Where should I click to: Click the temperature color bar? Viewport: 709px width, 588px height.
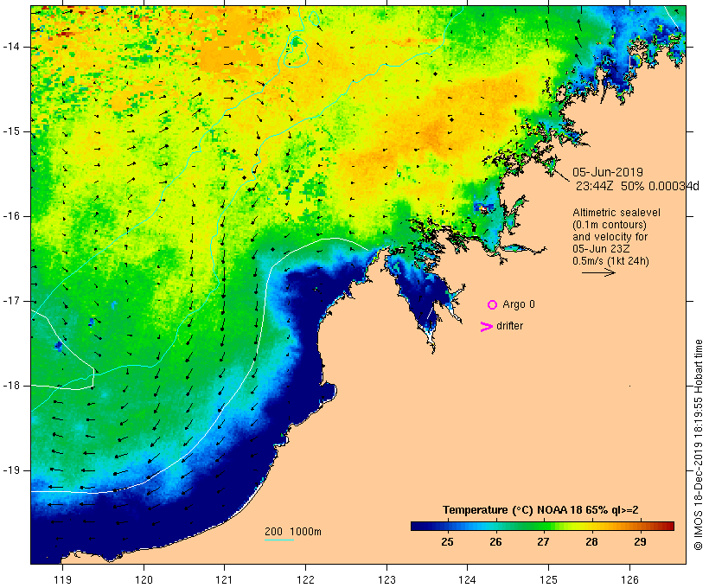(543, 526)
